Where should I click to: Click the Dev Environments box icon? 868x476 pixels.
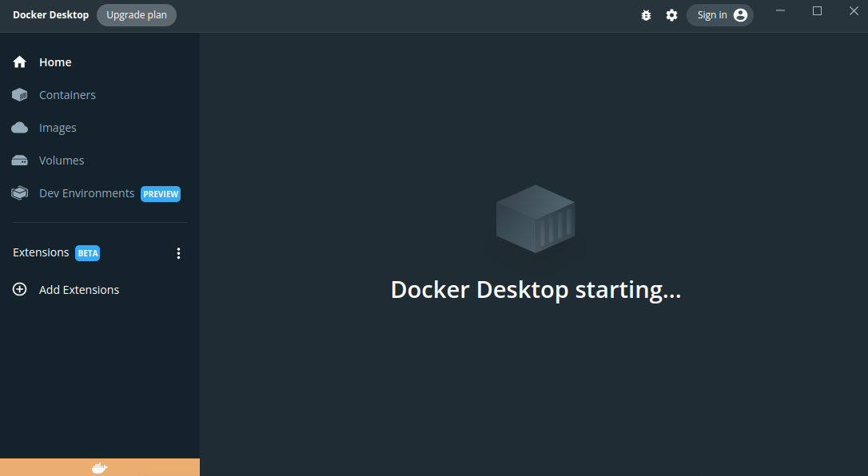point(19,193)
